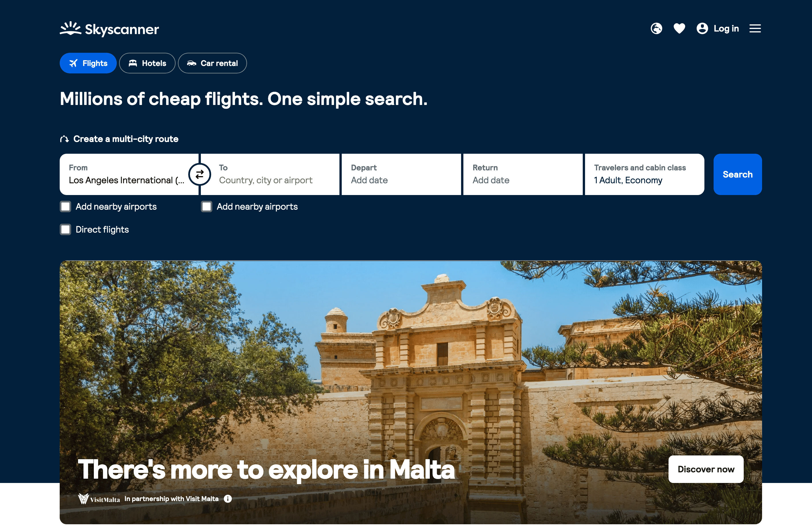Expand Travelers and cabin class selector
This screenshot has width=812, height=530.
pos(644,175)
